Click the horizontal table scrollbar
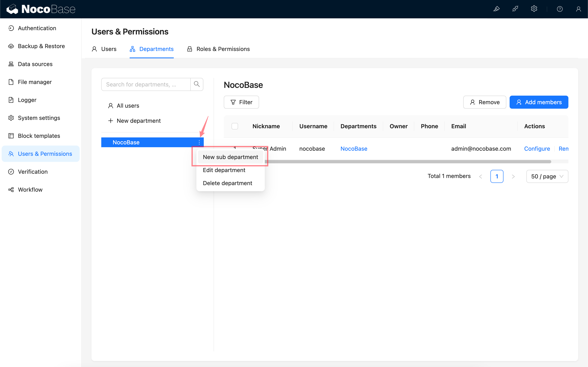588x367 pixels. coord(408,162)
